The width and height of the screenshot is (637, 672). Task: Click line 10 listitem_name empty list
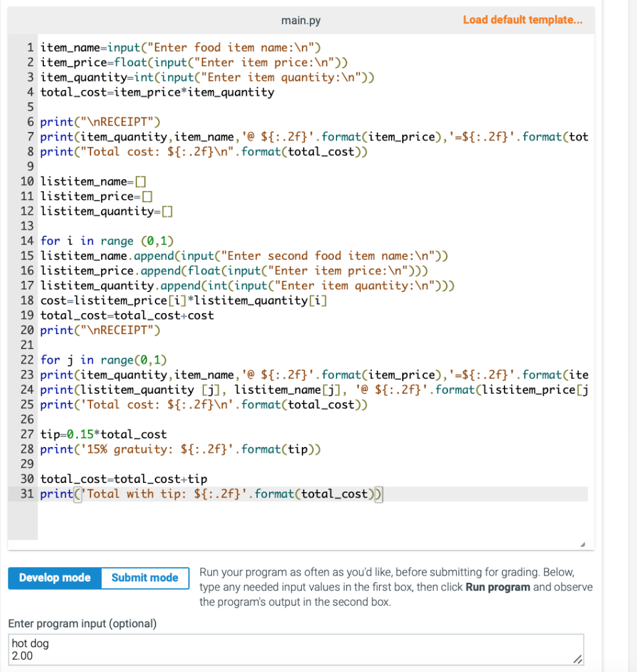tap(93, 182)
